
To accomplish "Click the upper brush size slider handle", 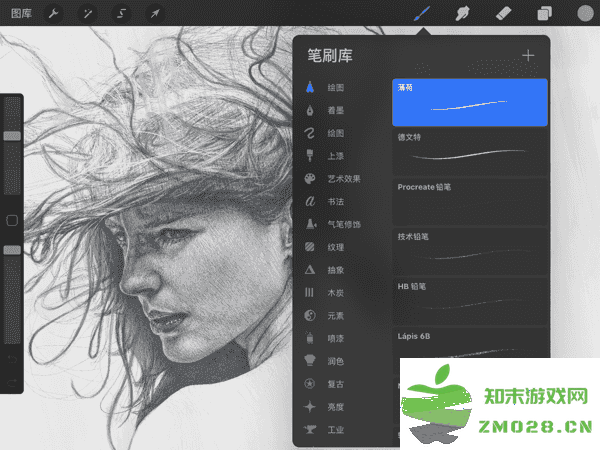I will coord(12,135).
